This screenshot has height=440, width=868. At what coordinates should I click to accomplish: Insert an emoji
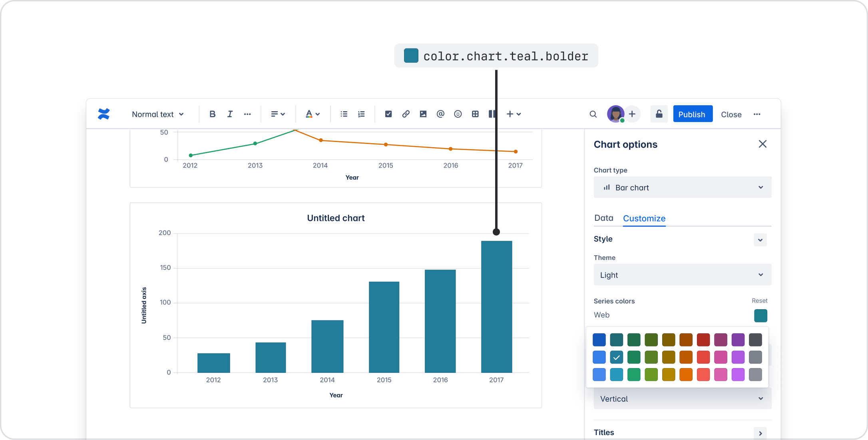[x=458, y=114]
